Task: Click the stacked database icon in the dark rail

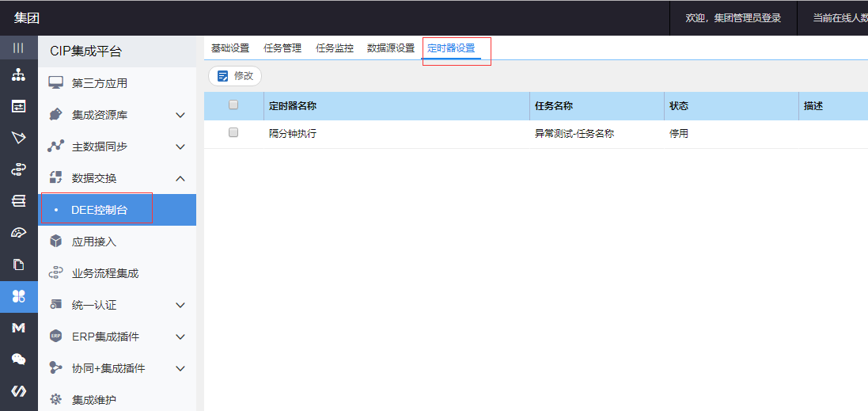Action: (19, 201)
